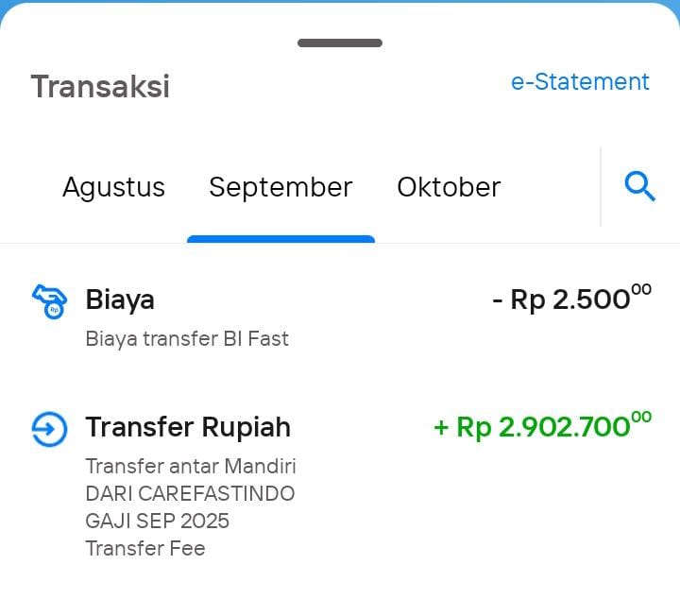The width and height of the screenshot is (680, 616).
Task: Tap the DARI CAREFASTINDO detail text
Action: coord(190,493)
